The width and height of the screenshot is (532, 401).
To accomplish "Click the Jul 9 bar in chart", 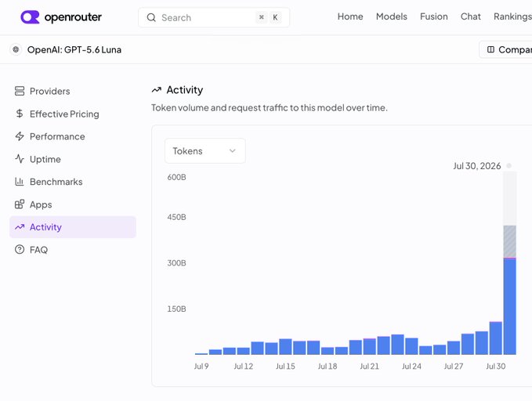I will coord(201,354).
